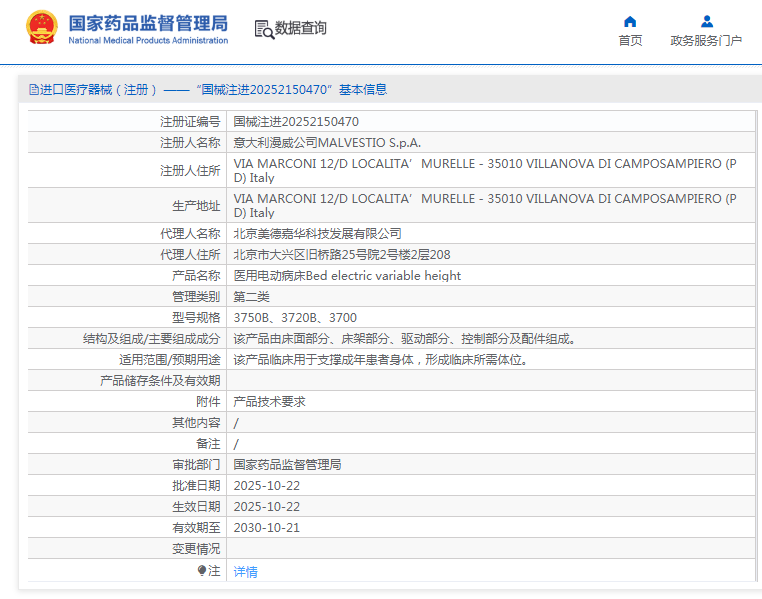Open the 详情 details link
The height and width of the screenshot is (599, 762).
(x=245, y=571)
